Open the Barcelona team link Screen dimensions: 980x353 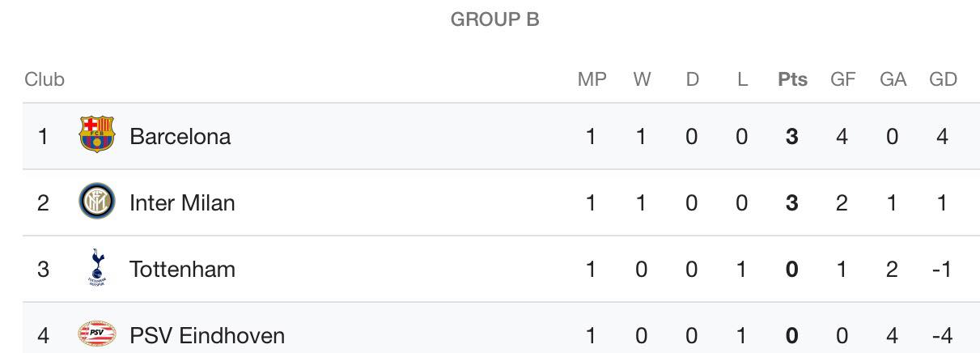(x=180, y=136)
